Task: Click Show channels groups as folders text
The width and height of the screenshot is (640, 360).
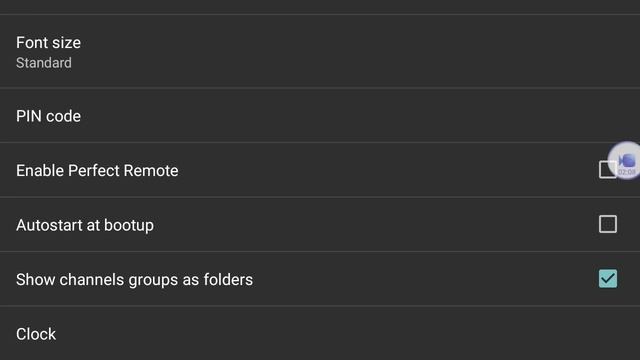Action: coord(134,280)
